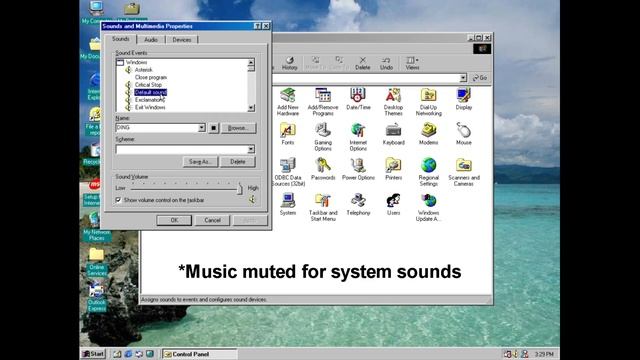The image size is (640, 360).
Task: Click the Control Panel taskbar button
Action: pos(200,354)
